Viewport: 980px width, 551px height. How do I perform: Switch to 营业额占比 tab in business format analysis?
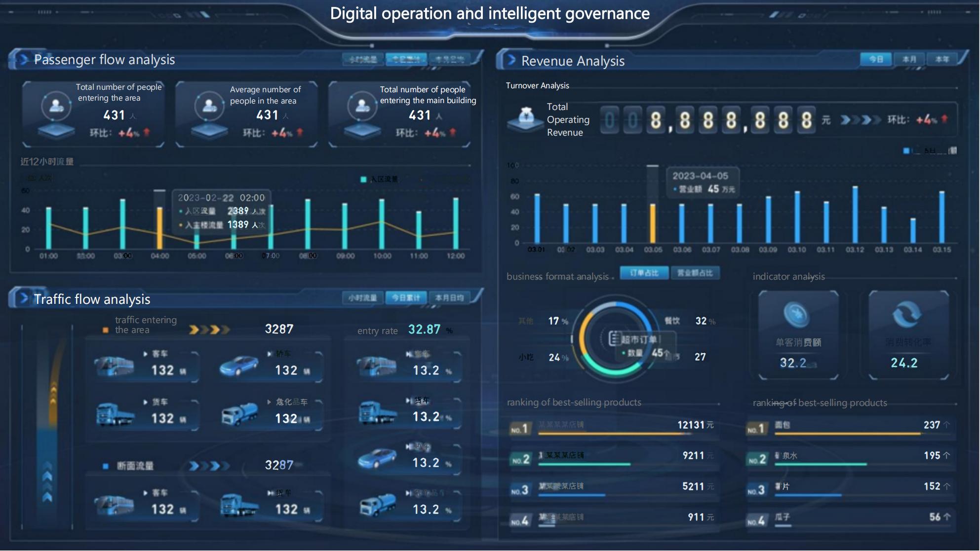click(x=695, y=273)
